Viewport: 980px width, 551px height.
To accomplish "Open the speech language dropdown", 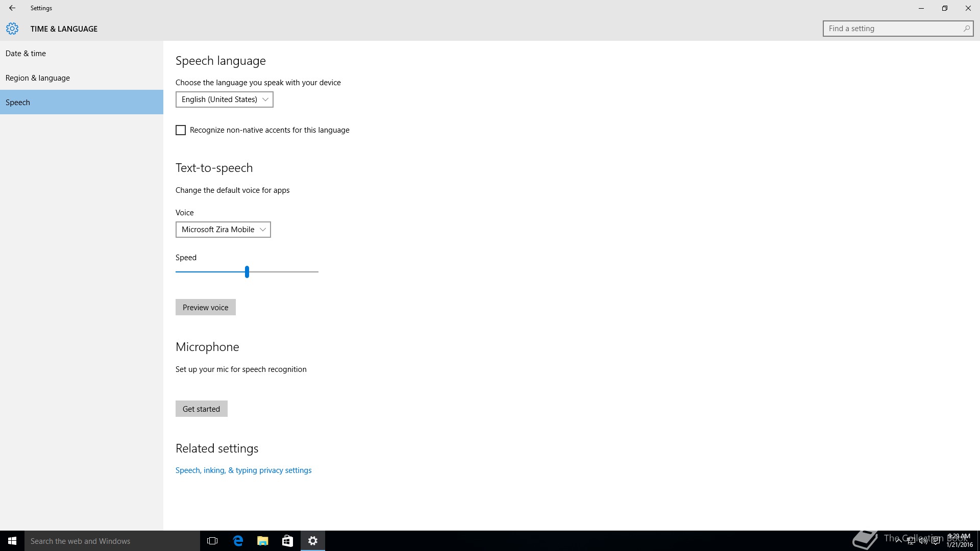I will [224, 99].
